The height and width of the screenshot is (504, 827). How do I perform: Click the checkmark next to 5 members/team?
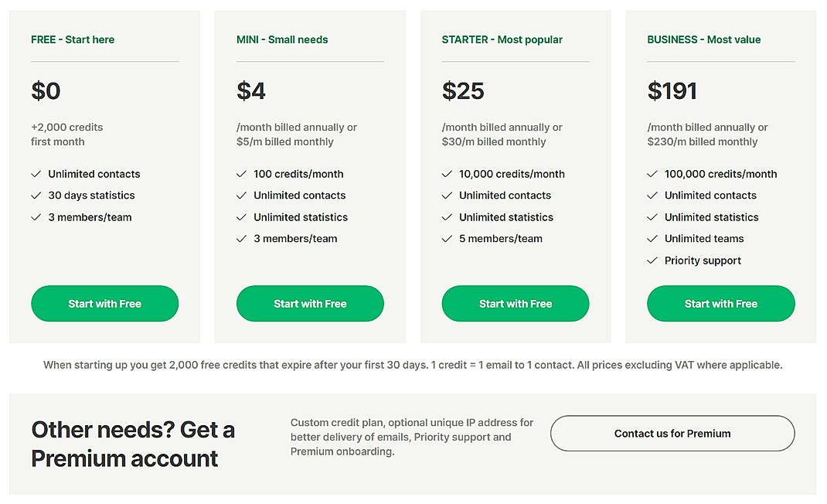(x=447, y=239)
